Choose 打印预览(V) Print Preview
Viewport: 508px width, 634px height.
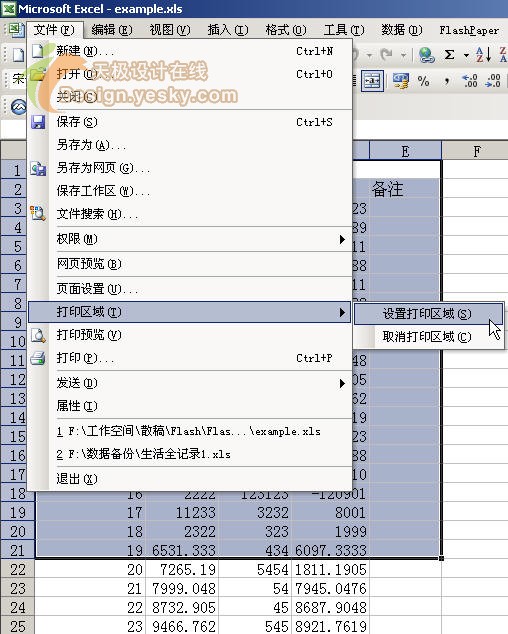(x=190, y=335)
